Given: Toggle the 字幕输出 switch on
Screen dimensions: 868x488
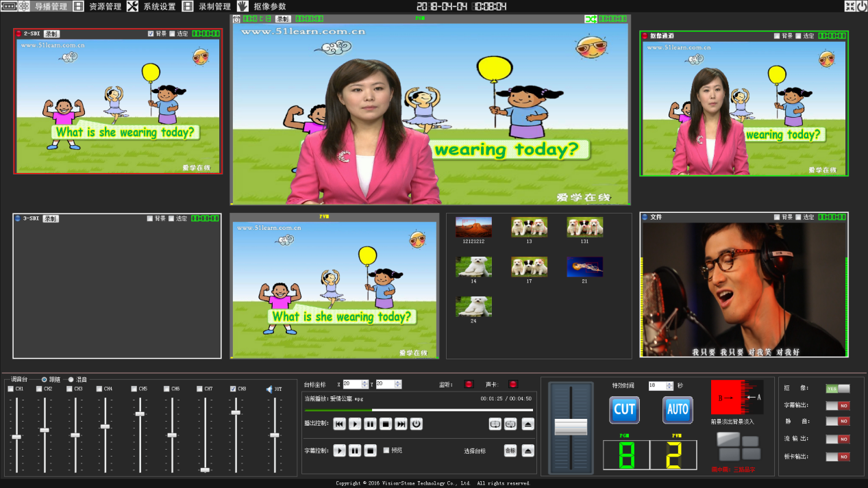Looking at the screenshot, I should [x=837, y=406].
